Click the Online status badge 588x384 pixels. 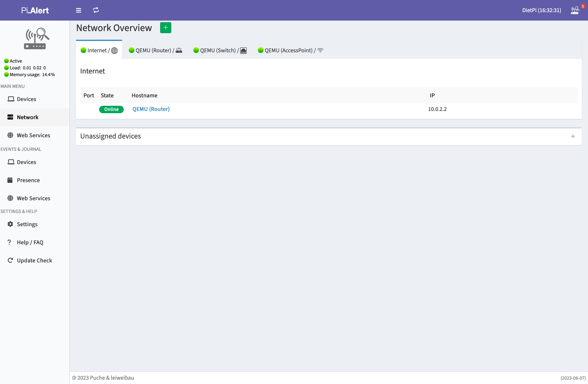tap(111, 109)
